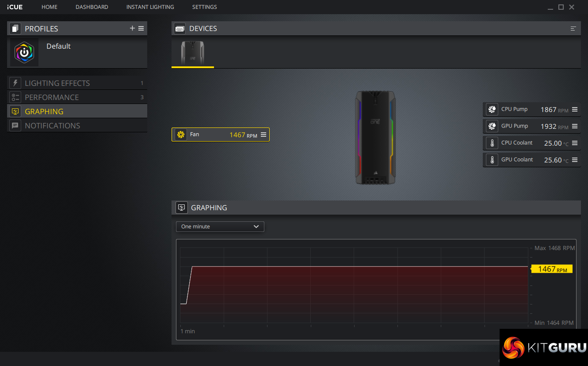The height and width of the screenshot is (366, 588).
Task: Expand the One minute time range dropdown
Action: (x=220, y=227)
